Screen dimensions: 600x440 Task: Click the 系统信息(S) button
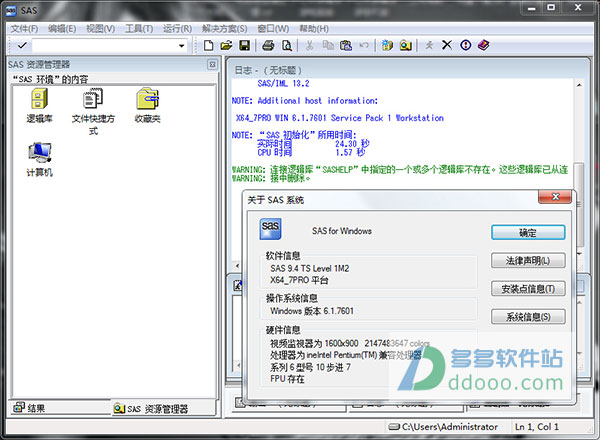[528, 317]
